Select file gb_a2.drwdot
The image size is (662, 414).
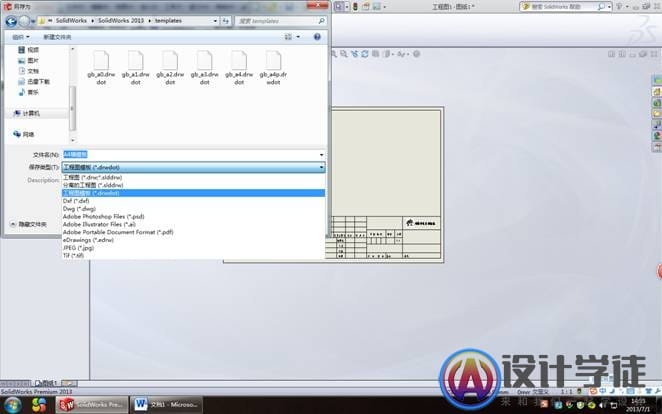tap(170, 68)
